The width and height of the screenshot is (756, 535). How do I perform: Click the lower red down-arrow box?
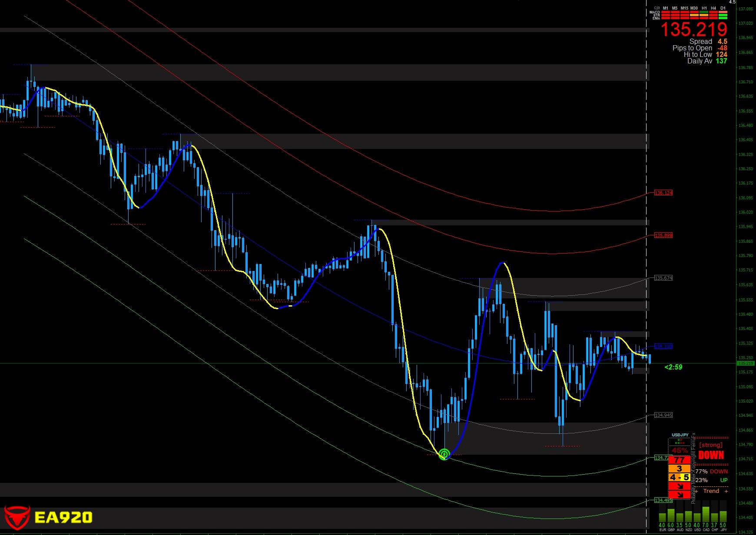679,495
